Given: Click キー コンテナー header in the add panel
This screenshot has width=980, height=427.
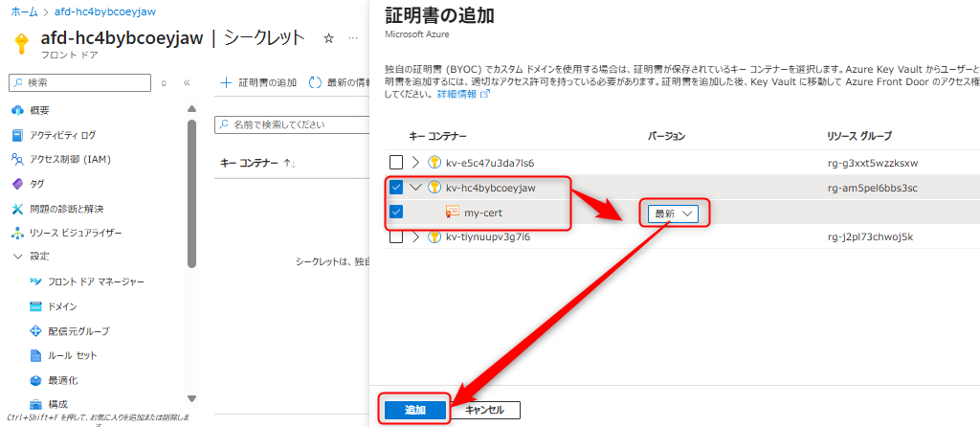Looking at the screenshot, I should point(437,136).
